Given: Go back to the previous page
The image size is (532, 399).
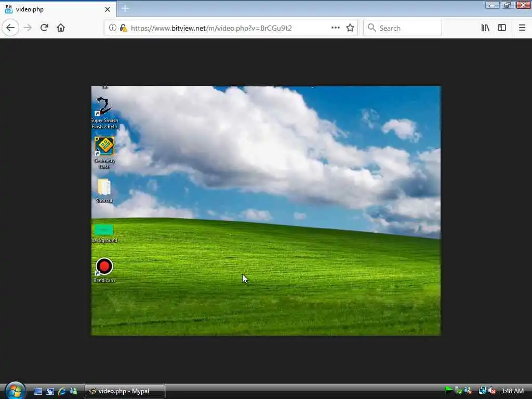Looking at the screenshot, I should click(x=10, y=28).
